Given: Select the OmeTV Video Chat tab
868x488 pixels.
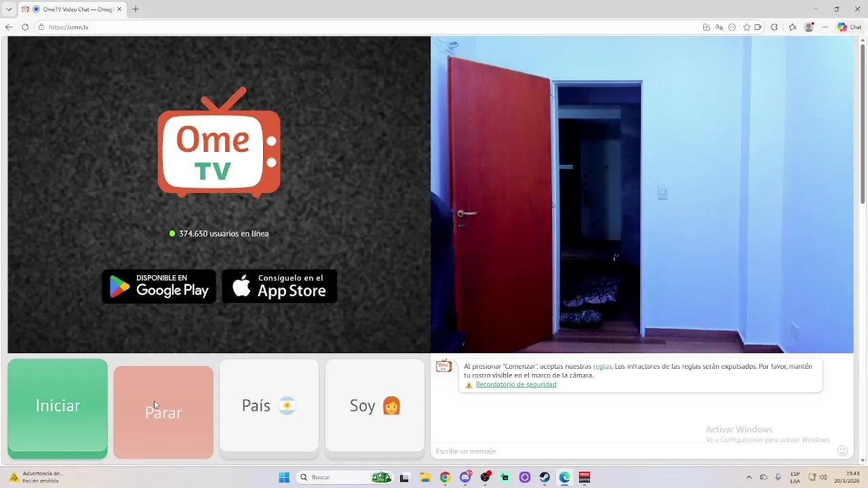Looking at the screenshot, I should tap(71, 9).
